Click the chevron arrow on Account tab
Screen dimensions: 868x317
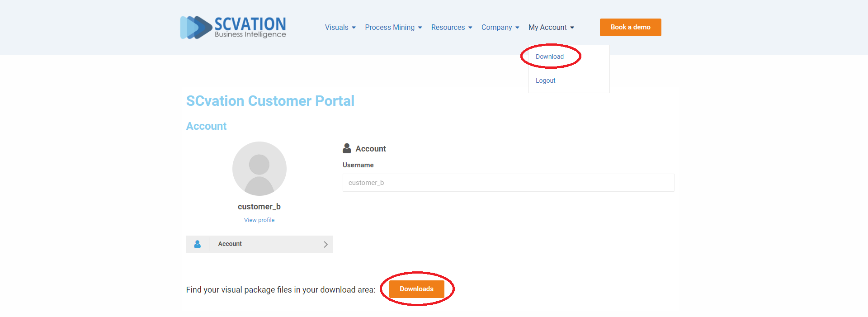325,244
